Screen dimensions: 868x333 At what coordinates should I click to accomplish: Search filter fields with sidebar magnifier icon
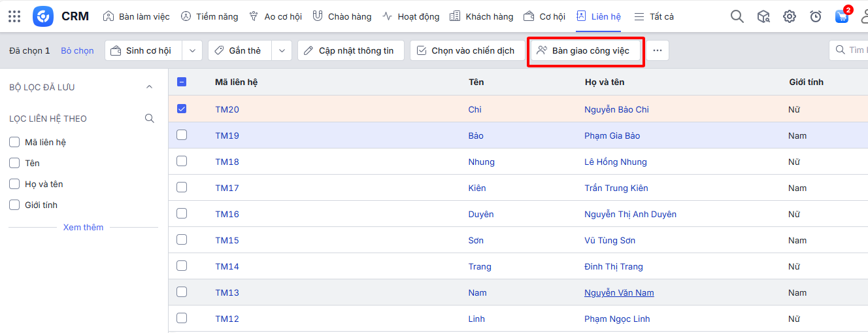coord(150,118)
